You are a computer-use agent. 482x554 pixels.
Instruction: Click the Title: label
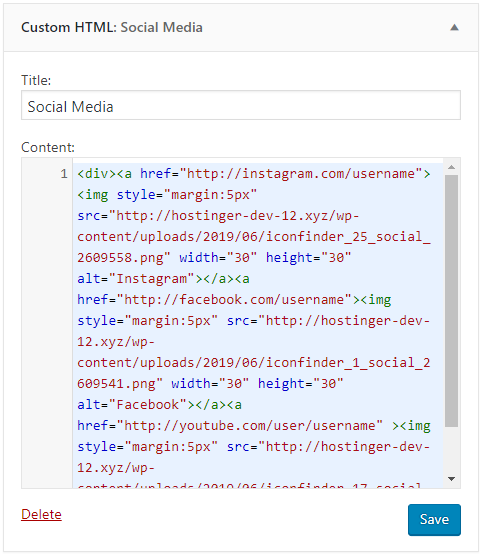point(36,81)
